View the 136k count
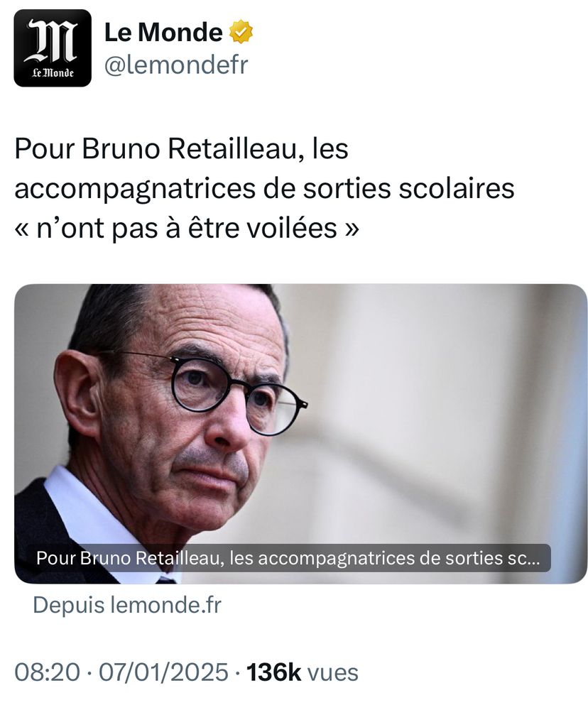Image resolution: width=588 pixels, height=710 pixels. (273, 672)
